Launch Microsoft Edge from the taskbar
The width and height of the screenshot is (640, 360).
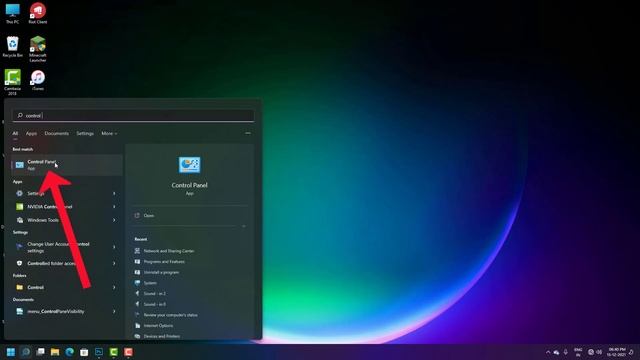[x=69, y=352]
